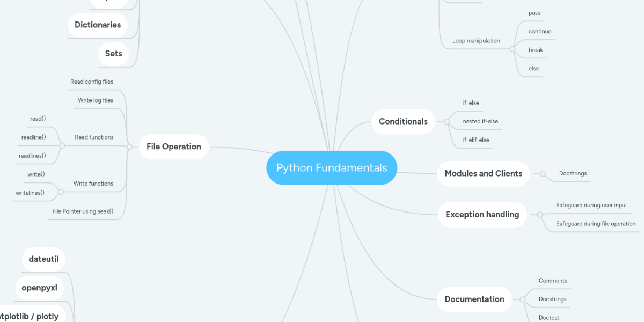Collapse the Conditionals branch circle
Screen dimensions: 644x322
click(x=447, y=122)
